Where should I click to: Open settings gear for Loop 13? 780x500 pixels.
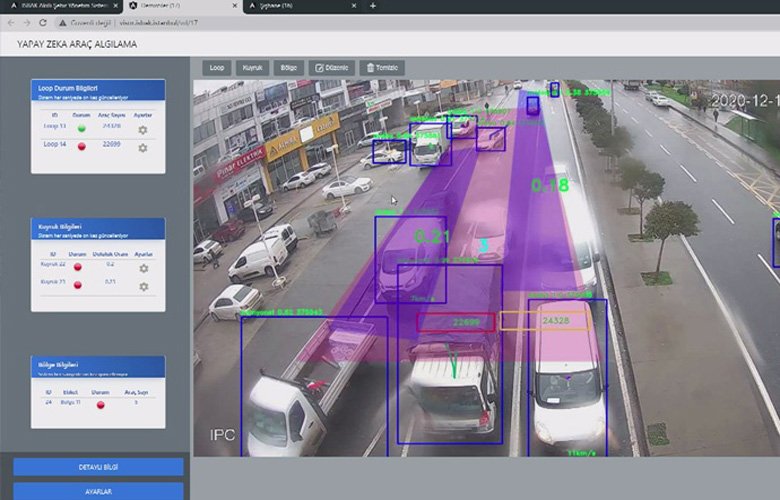pyautogui.click(x=143, y=129)
